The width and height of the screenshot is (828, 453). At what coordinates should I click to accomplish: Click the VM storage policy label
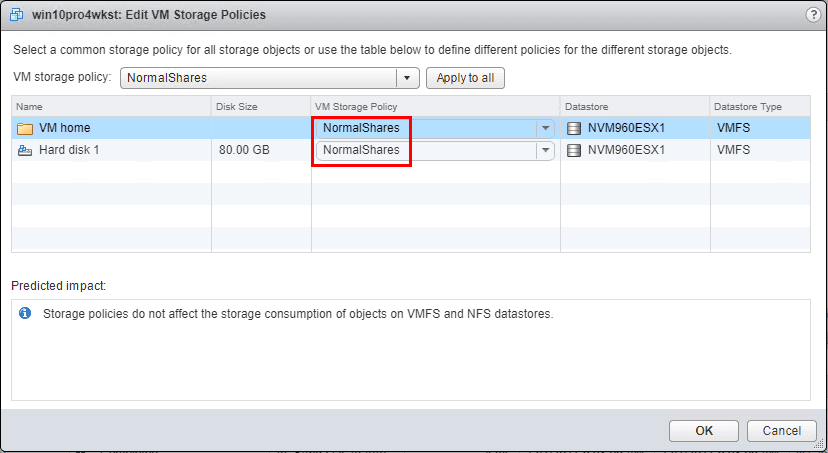62,77
